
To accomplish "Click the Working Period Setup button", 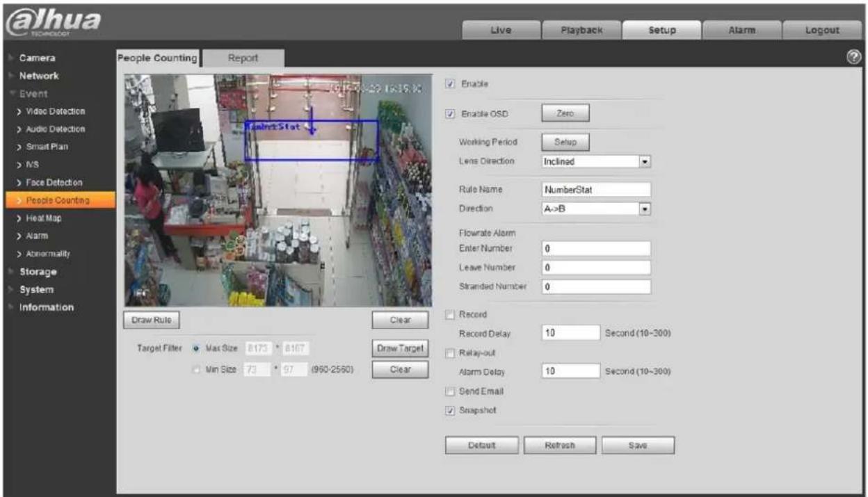I will (565, 142).
